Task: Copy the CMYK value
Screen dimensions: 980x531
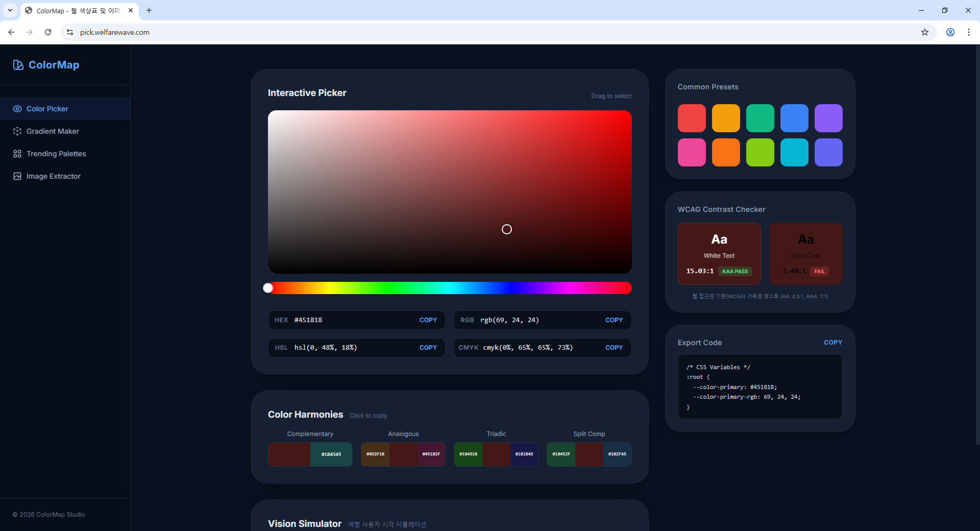Action: 614,348
